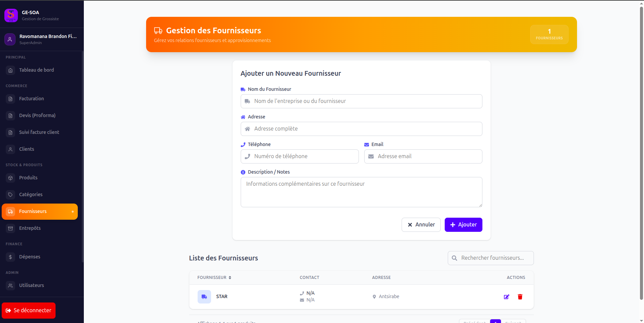Image resolution: width=644 pixels, height=323 pixels.
Task: Go to the Clients page
Action: [40, 149]
